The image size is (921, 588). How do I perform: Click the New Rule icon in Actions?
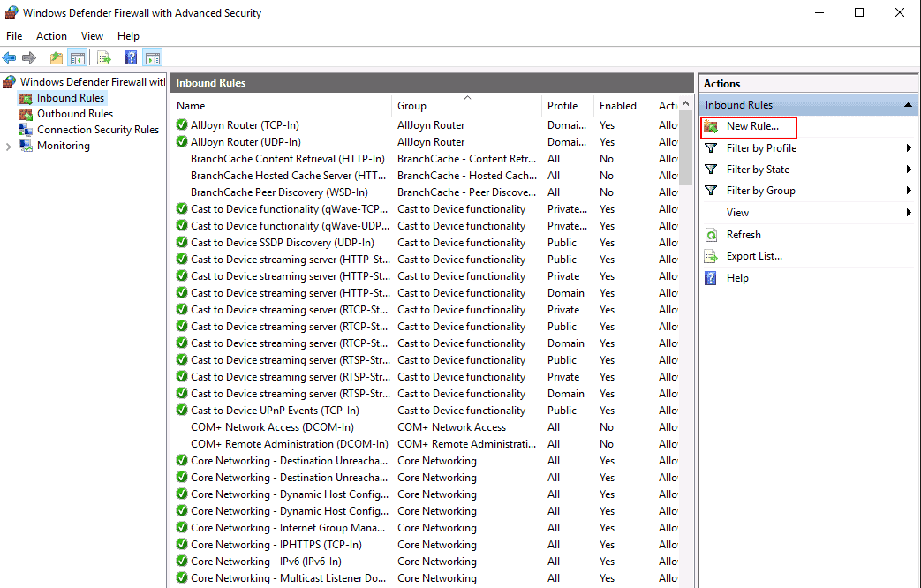click(x=712, y=127)
